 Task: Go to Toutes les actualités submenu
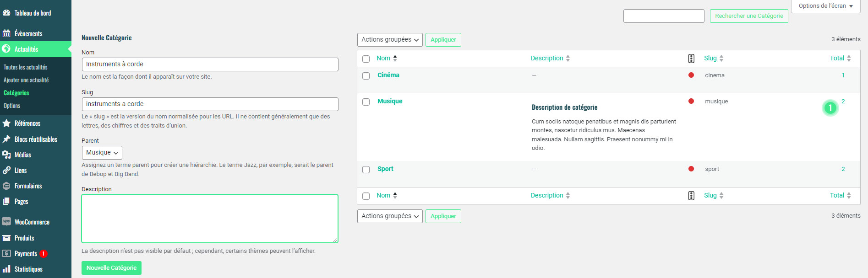(x=26, y=67)
